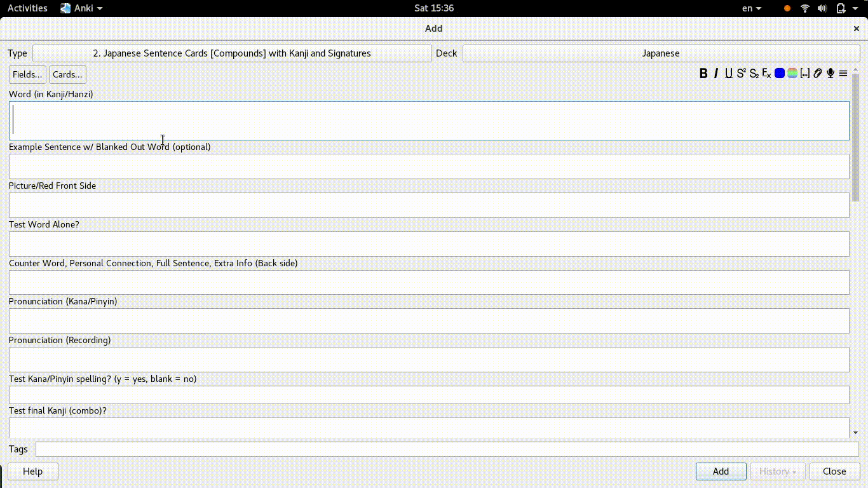Click the Fields... button
868x488 pixels.
[27, 74]
